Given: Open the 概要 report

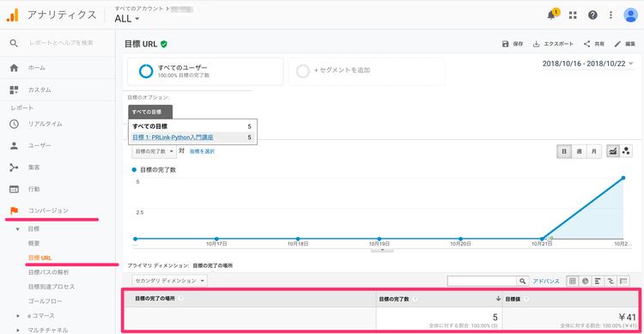Looking at the screenshot, I should point(33,244).
